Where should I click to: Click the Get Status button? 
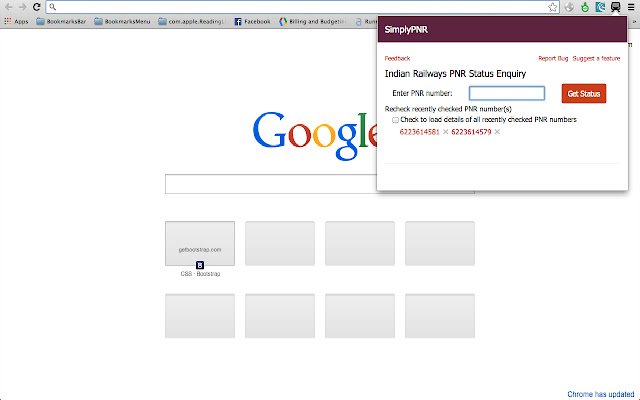point(584,93)
